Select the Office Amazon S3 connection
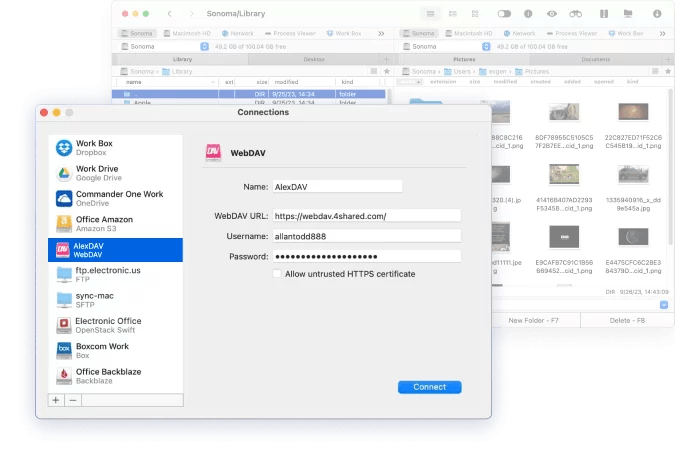The height and width of the screenshot is (452, 675). click(115, 224)
